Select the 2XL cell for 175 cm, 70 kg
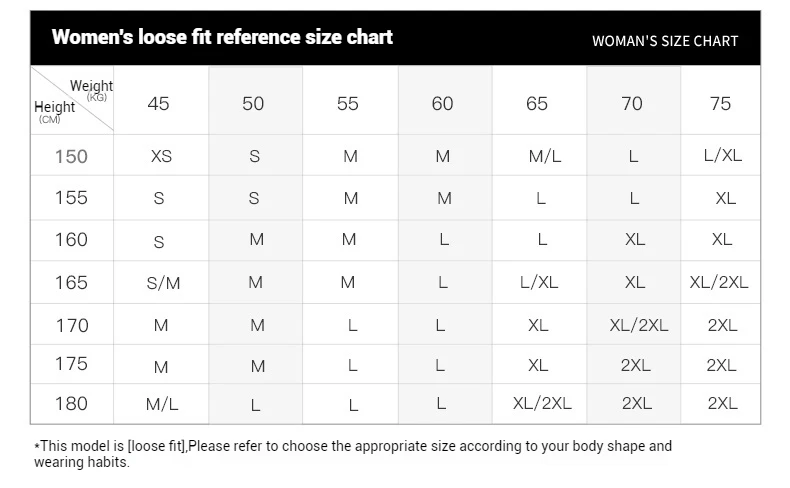The width and height of the screenshot is (790, 488). tap(636, 366)
